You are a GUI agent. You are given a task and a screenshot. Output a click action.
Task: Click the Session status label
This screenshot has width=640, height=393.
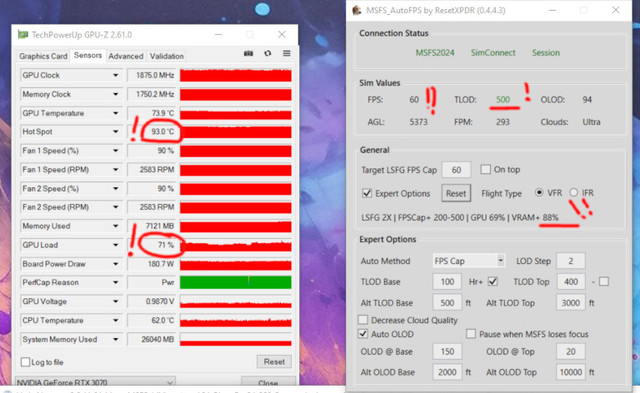(x=546, y=53)
